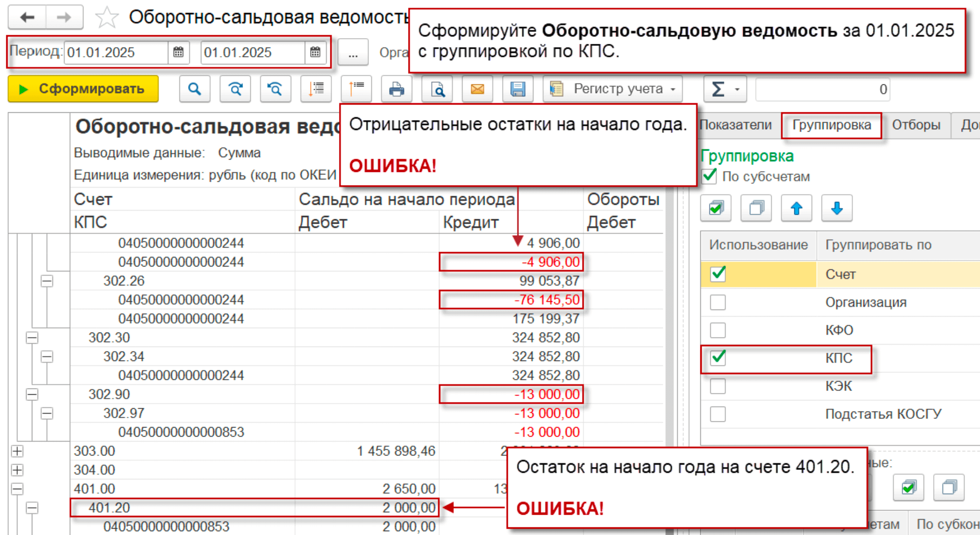Open the Показатели tab

coord(735,125)
